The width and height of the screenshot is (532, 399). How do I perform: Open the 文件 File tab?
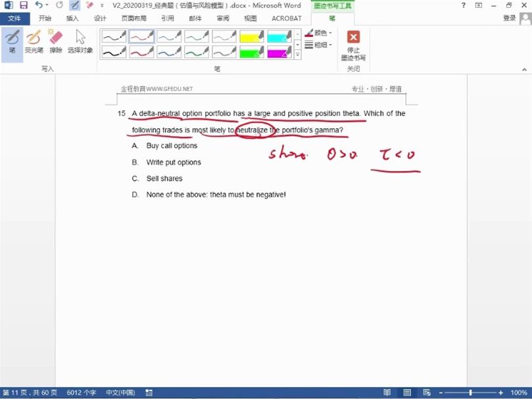14,18
